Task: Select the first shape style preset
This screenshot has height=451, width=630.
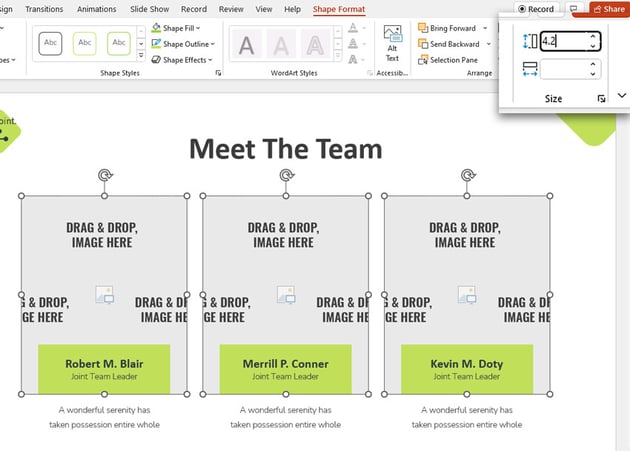Action: [50, 44]
